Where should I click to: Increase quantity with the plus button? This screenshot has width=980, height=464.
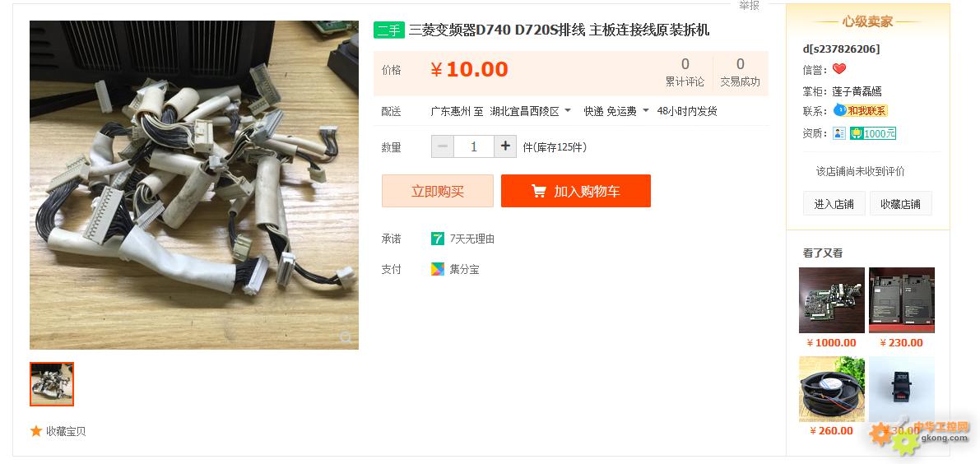point(505,146)
